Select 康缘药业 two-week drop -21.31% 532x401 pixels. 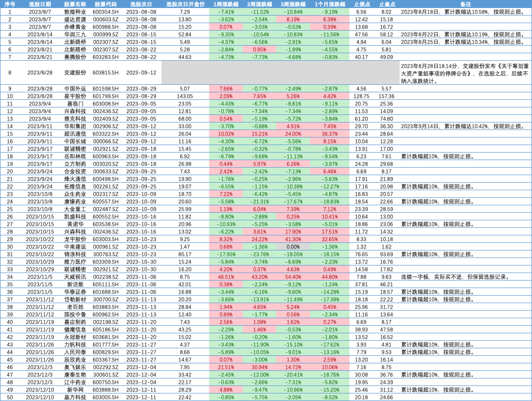259,202
